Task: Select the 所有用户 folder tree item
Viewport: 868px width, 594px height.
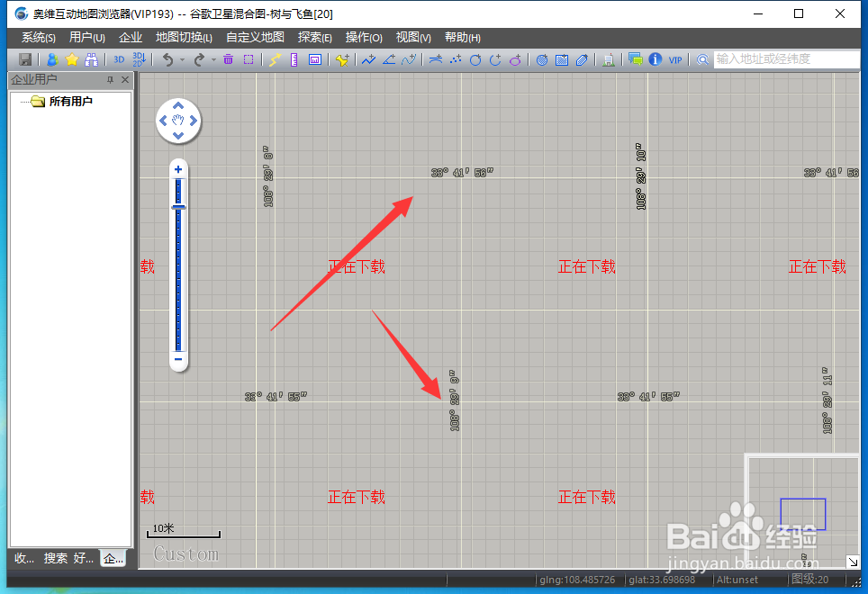Action: (70, 101)
